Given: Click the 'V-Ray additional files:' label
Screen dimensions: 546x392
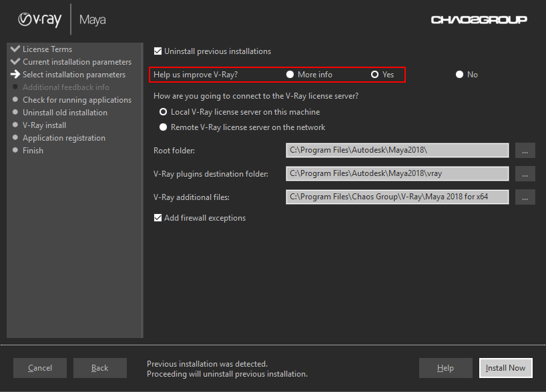Looking at the screenshot, I should point(191,197).
